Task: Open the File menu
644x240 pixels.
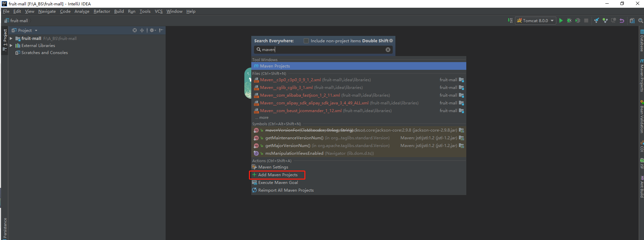Action: [x=6, y=11]
